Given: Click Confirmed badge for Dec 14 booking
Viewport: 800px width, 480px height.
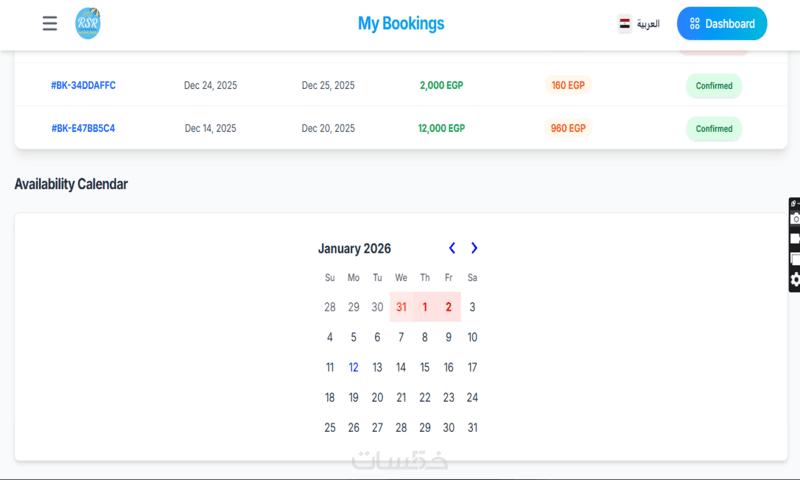Looking at the screenshot, I should [x=714, y=129].
